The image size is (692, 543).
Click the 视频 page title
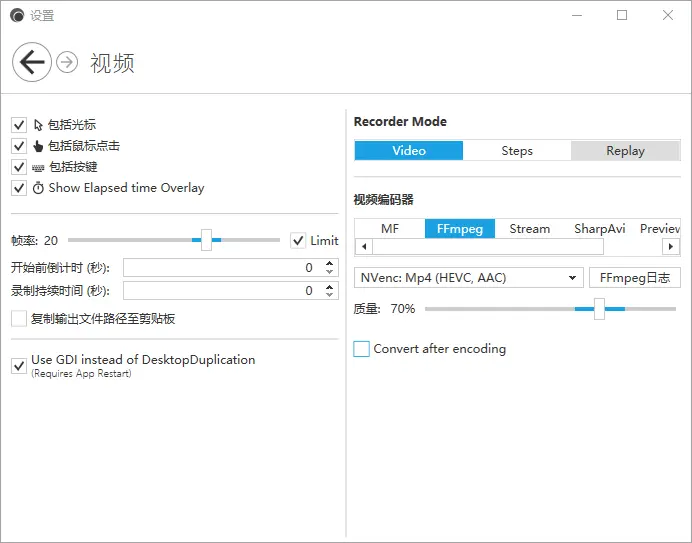[x=112, y=63]
